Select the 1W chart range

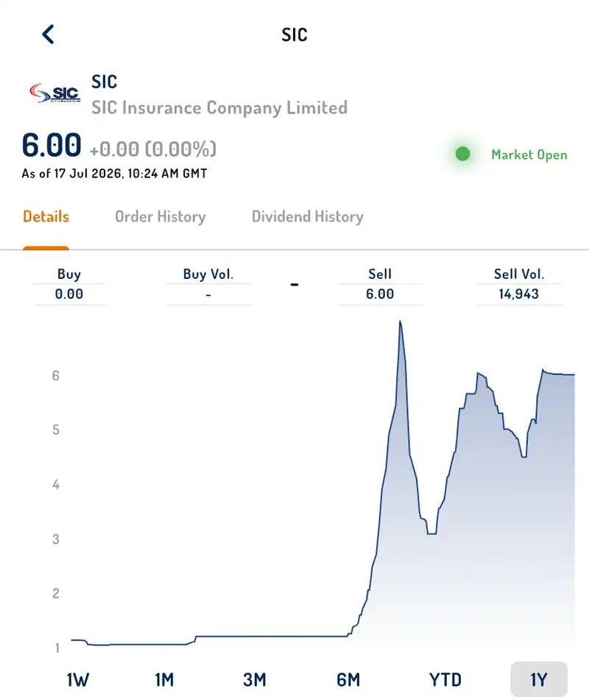(x=78, y=680)
